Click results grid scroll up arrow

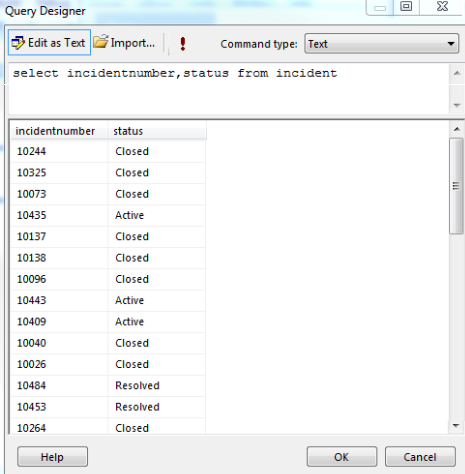click(x=456, y=129)
